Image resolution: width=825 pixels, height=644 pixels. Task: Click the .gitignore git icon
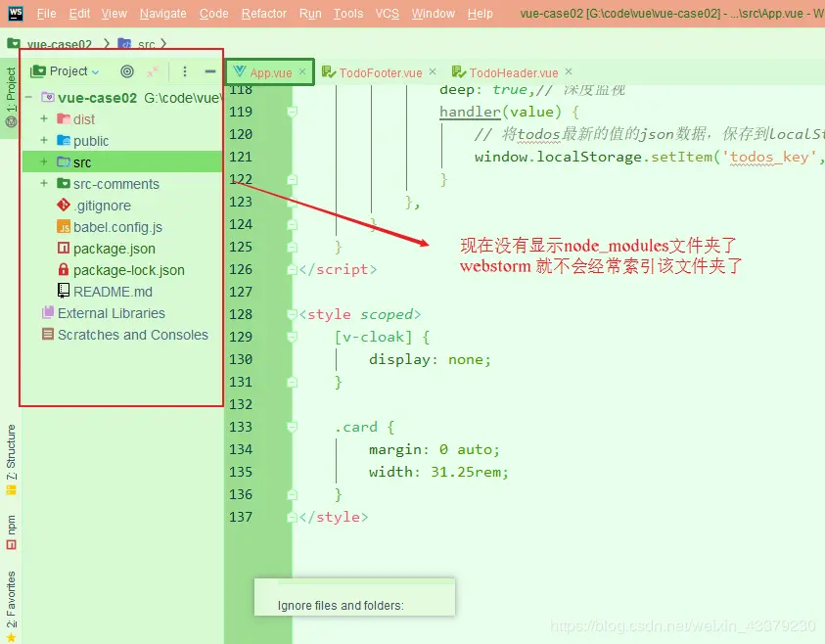(64, 206)
